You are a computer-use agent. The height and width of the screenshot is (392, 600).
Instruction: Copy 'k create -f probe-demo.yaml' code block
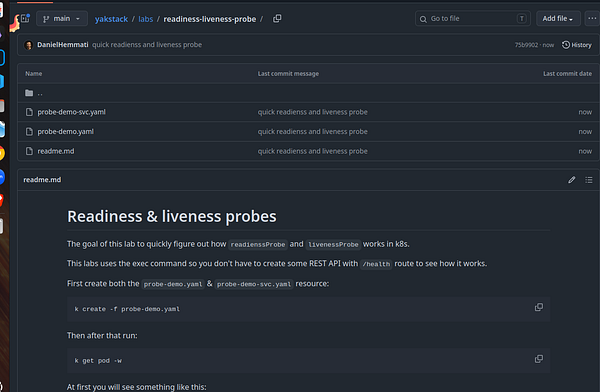pos(539,307)
